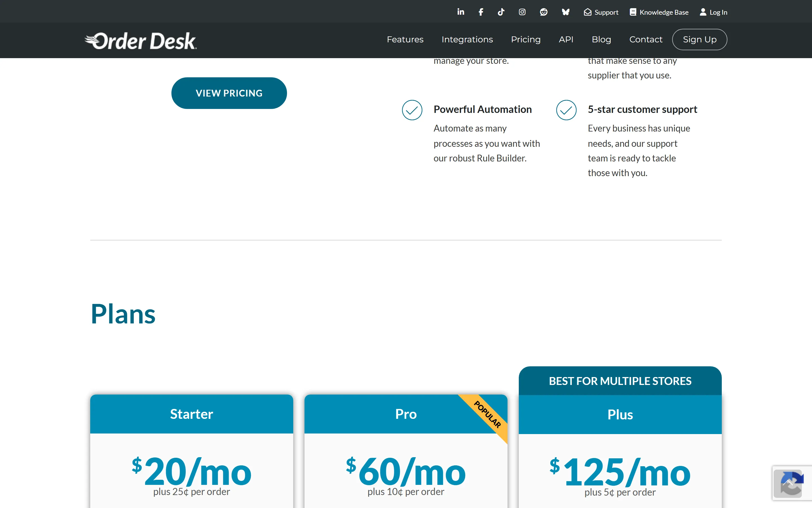Image resolution: width=812 pixels, height=508 pixels.
Task: Click the Support envelope icon
Action: click(588, 12)
